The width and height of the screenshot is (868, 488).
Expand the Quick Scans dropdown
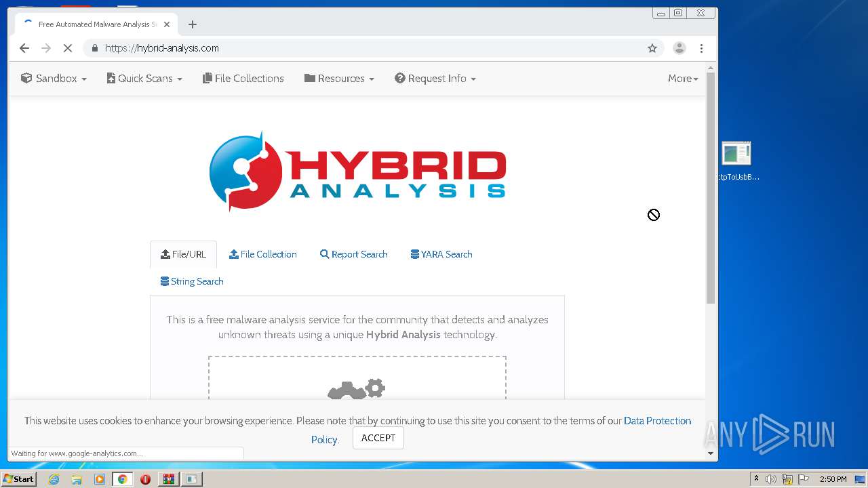144,79
